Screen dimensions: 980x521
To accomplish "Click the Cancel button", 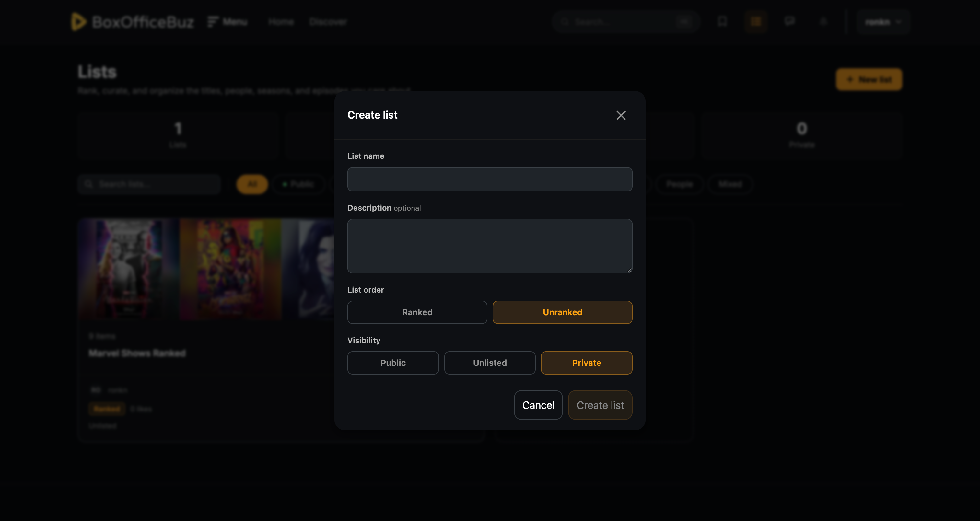I will (538, 405).
